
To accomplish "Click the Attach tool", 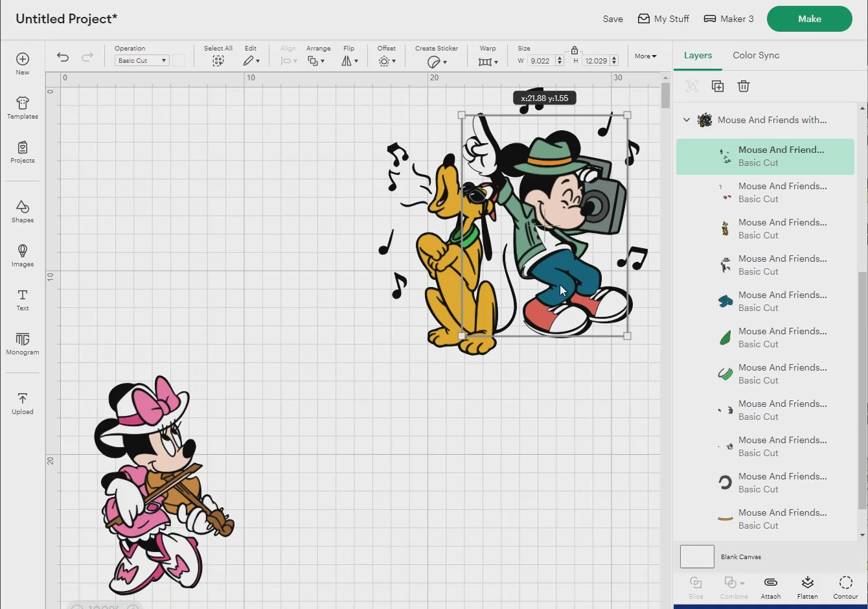I will 771,587.
